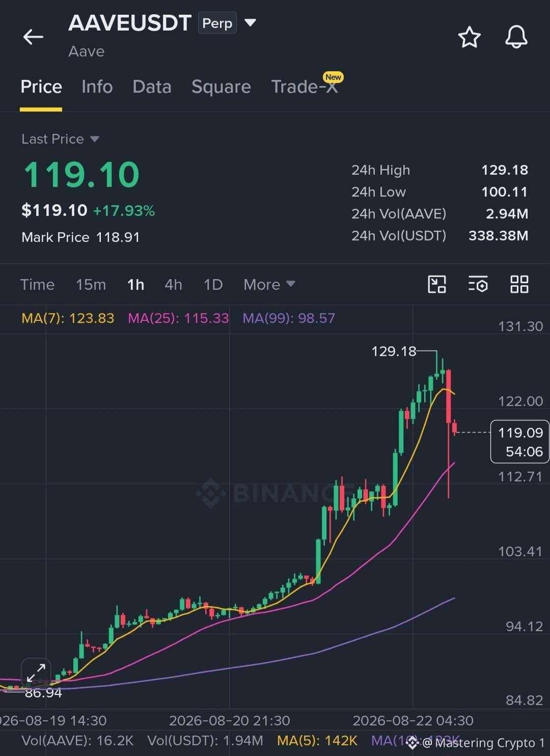Switch to the Price tab
The height and width of the screenshot is (756, 550).
(41, 87)
